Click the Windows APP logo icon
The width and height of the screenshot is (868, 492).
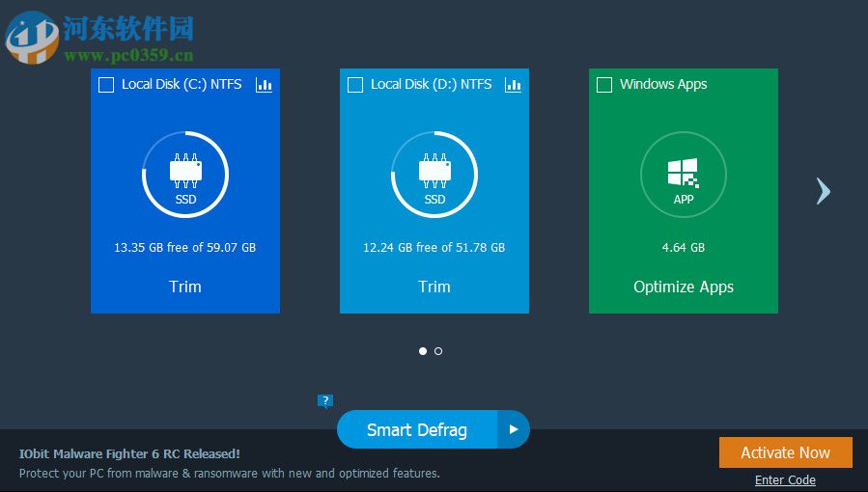click(x=684, y=173)
